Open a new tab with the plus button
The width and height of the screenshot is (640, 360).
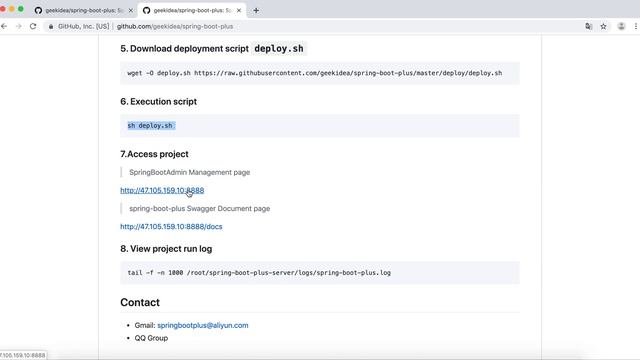tap(256, 11)
